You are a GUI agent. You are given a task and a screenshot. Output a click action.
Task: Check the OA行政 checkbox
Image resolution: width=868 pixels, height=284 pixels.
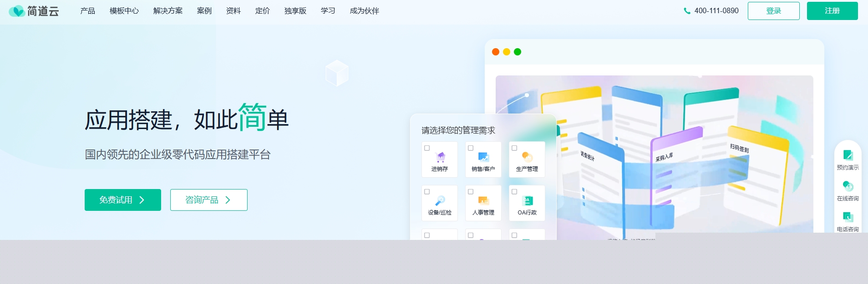[514, 192]
